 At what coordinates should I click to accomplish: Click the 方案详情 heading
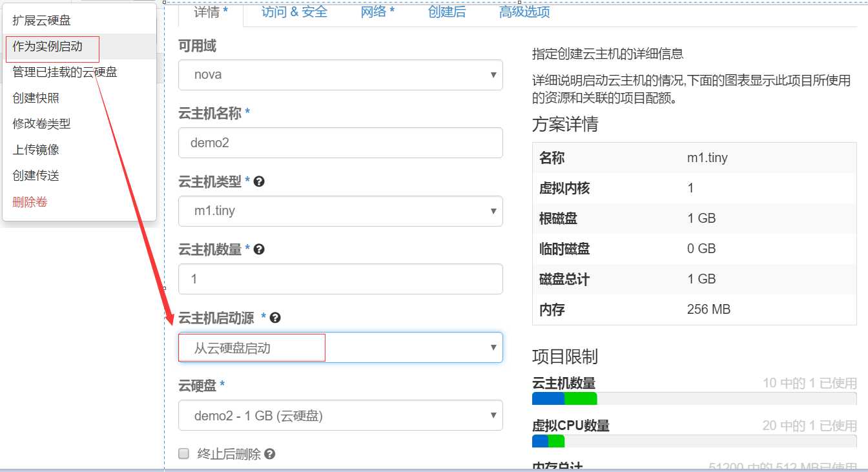(565, 125)
